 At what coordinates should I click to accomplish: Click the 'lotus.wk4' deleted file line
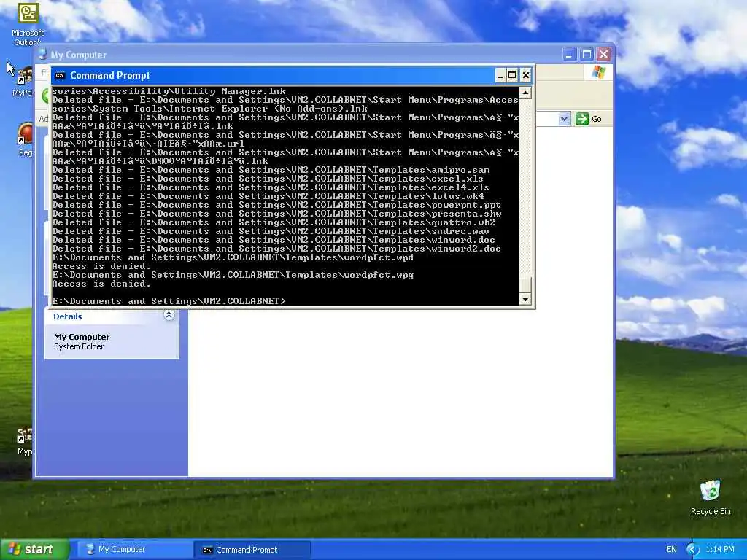[x=268, y=196]
